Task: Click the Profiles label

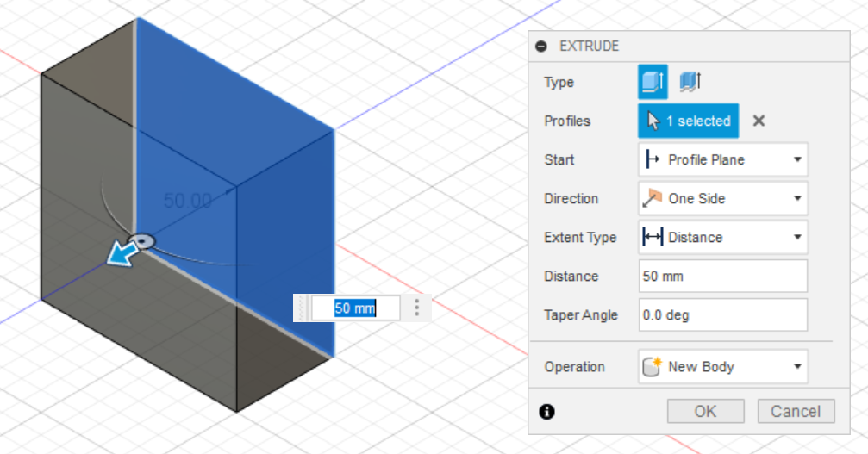Action: [567, 121]
